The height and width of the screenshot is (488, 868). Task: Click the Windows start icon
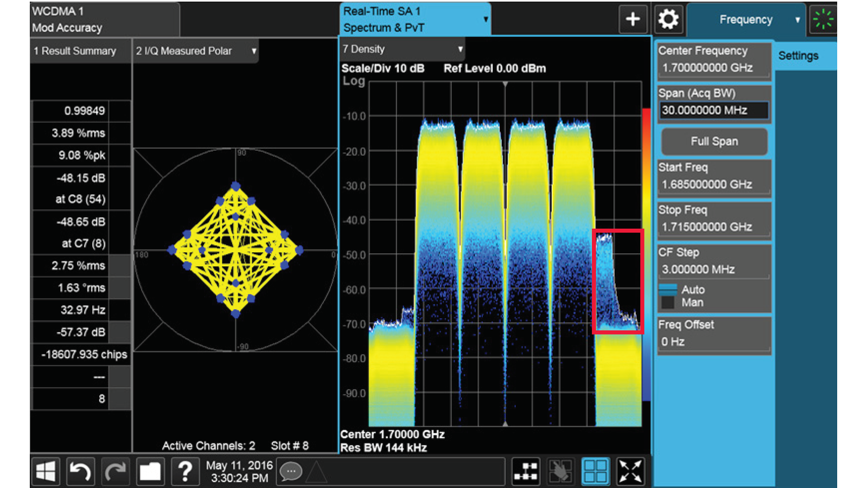[46, 471]
